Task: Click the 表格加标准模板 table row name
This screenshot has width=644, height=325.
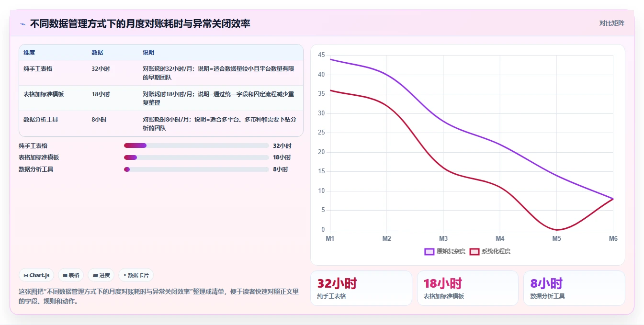Action: point(44,94)
